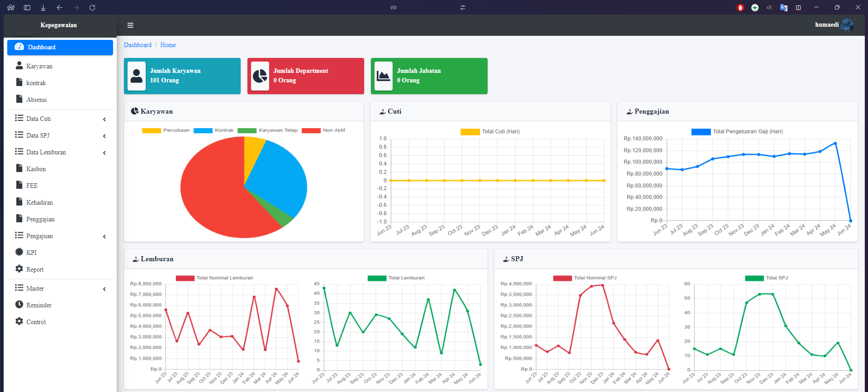The width and height of the screenshot is (868, 392).
Task: Open the Absensi menu item
Action: tap(60, 100)
